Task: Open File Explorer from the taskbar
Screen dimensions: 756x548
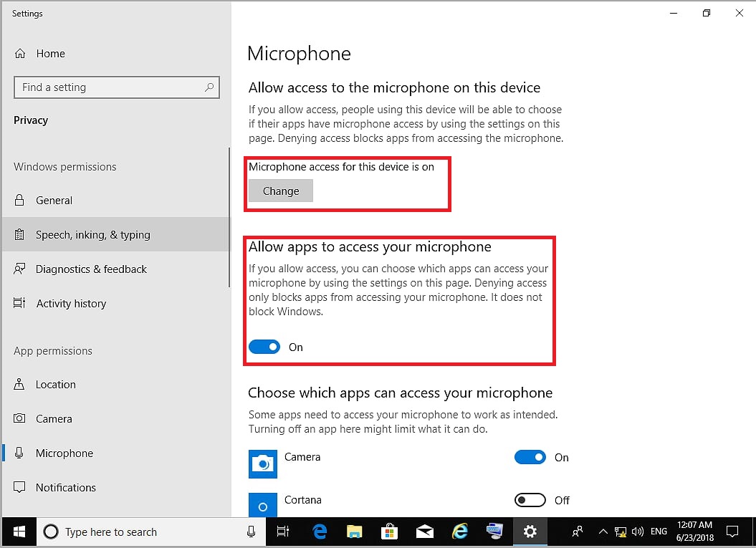Action: (x=355, y=532)
